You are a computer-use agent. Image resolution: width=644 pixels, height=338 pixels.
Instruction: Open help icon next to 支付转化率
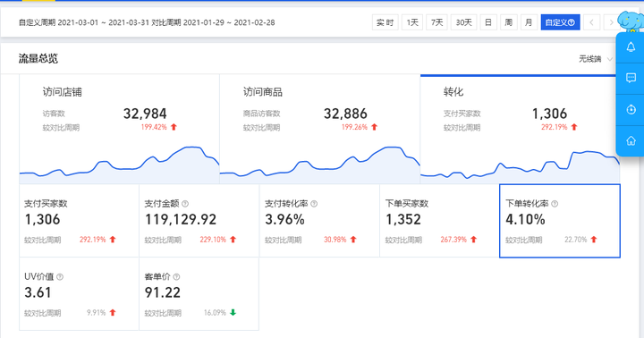pyautogui.click(x=314, y=204)
